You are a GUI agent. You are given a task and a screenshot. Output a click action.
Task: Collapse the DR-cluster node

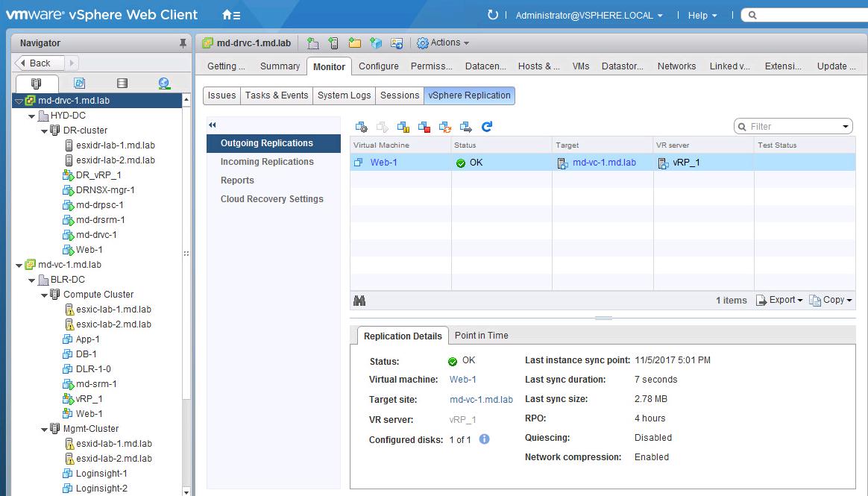pos(44,131)
